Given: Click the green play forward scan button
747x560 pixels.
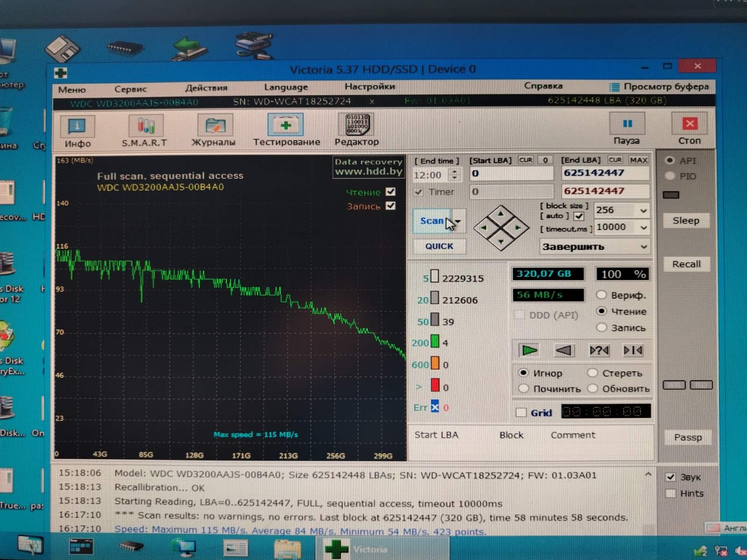Looking at the screenshot, I should tap(529, 350).
